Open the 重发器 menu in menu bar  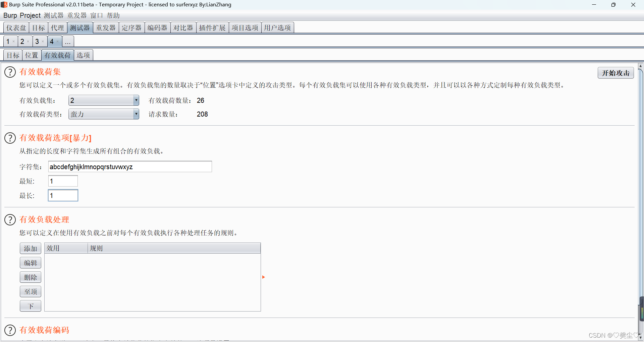click(x=77, y=15)
